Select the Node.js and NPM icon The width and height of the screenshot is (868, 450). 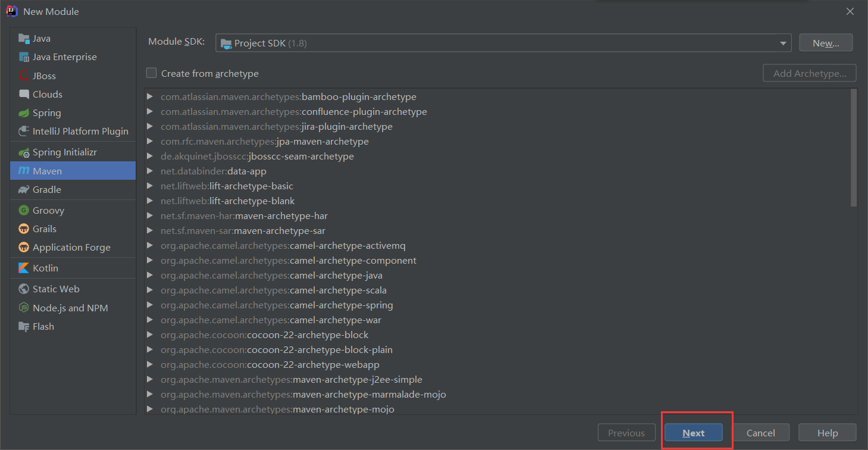pyautogui.click(x=24, y=308)
